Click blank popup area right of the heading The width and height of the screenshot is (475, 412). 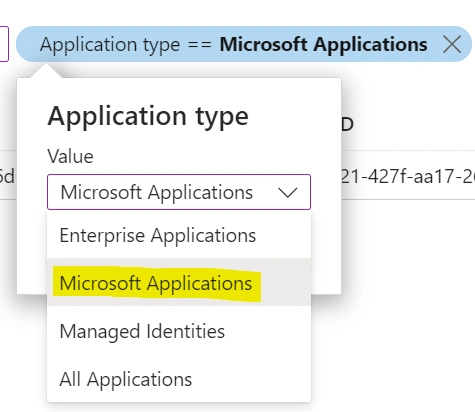click(295, 116)
